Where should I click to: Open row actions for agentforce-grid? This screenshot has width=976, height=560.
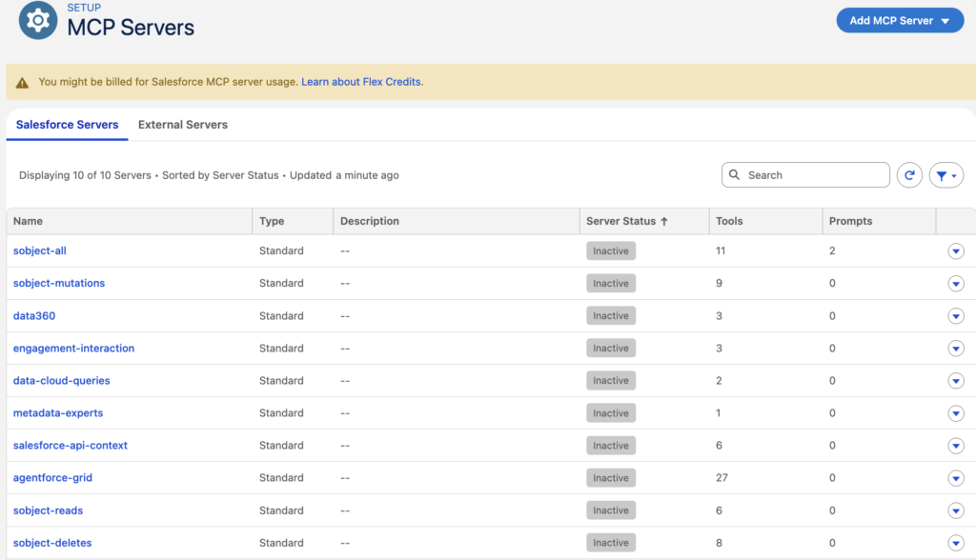(x=956, y=478)
